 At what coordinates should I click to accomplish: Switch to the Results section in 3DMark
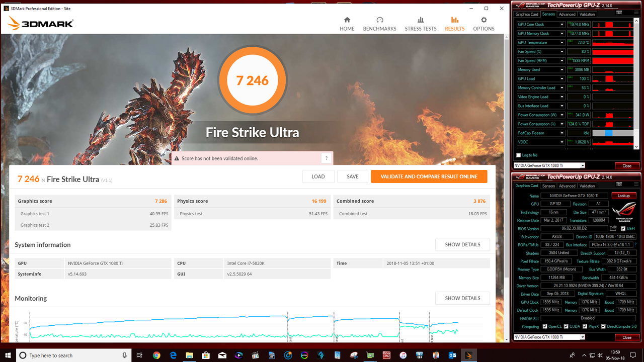coord(454,23)
